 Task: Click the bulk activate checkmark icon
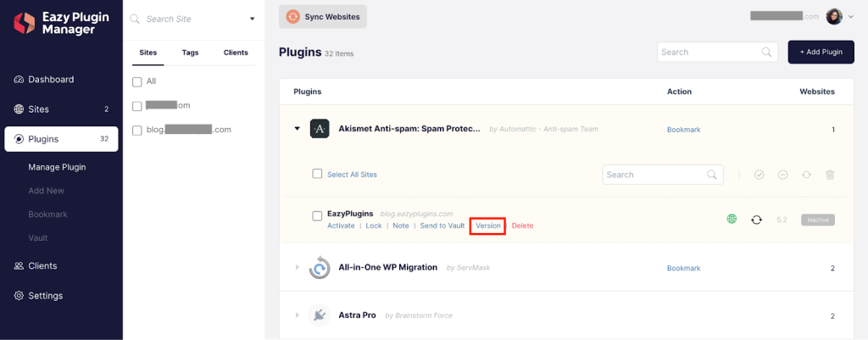coord(759,175)
